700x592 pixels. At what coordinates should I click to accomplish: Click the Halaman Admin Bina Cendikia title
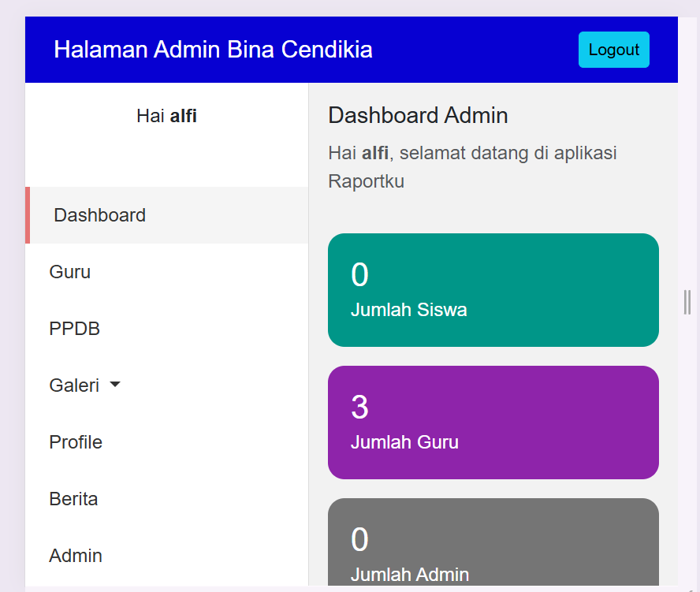[x=213, y=50]
